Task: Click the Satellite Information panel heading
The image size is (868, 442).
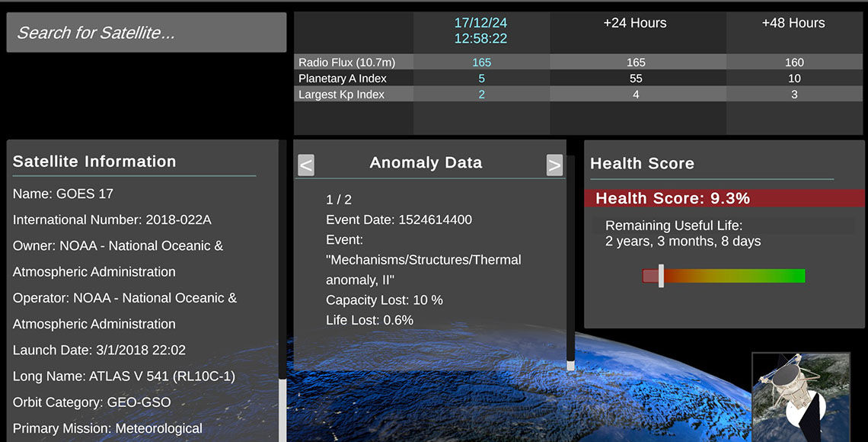Action: point(94,161)
